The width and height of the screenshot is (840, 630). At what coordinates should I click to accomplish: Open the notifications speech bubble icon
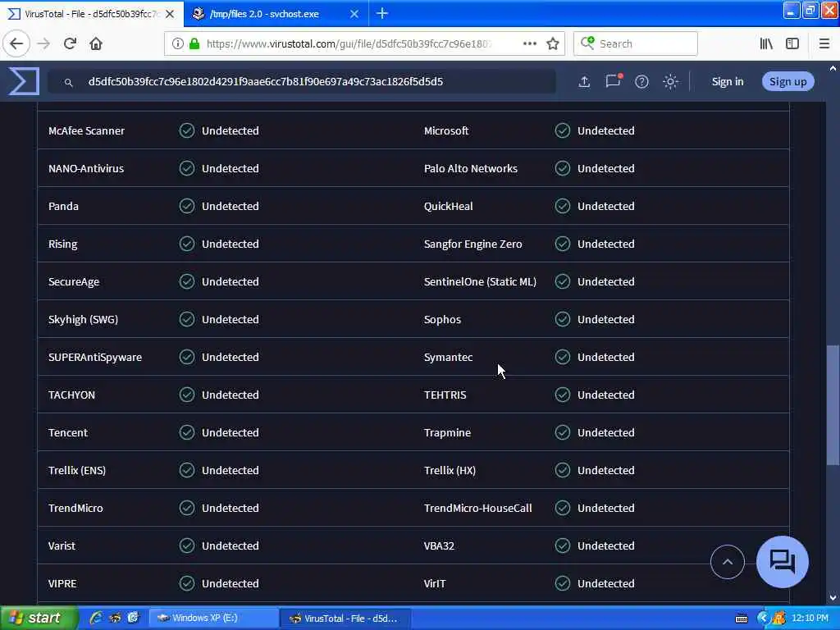coord(614,81)
